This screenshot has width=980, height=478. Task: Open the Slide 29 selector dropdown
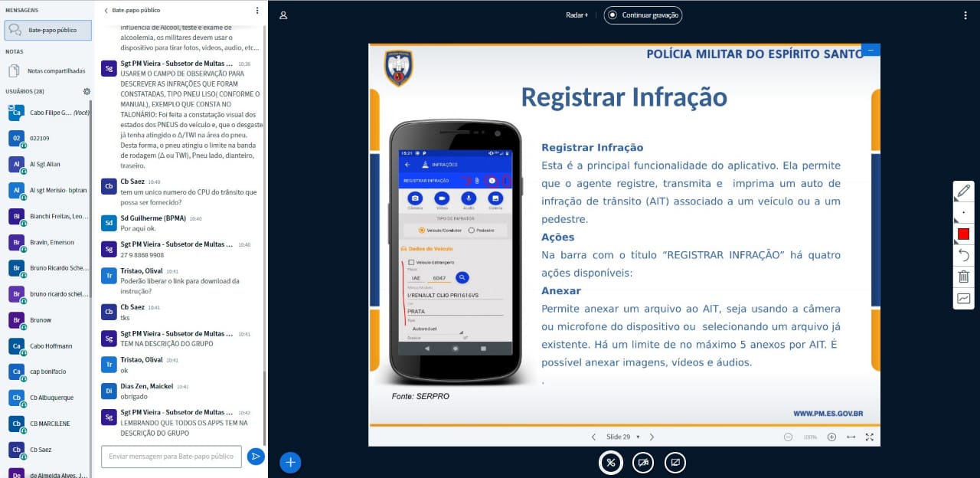(x=622, y=437)
